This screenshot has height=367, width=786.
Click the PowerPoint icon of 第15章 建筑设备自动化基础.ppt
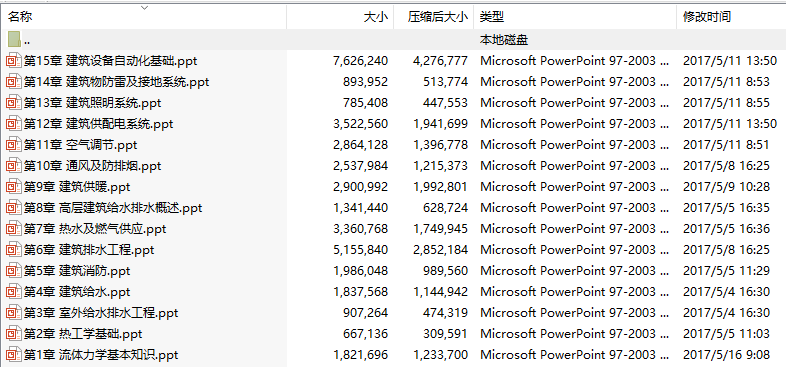pos(14,61)
